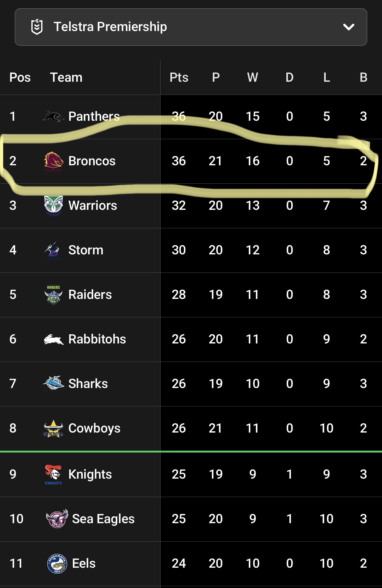Viewport: 382px width, 588px height.
Task: Tap the Sharks team logo
Action: pos(54,383)
